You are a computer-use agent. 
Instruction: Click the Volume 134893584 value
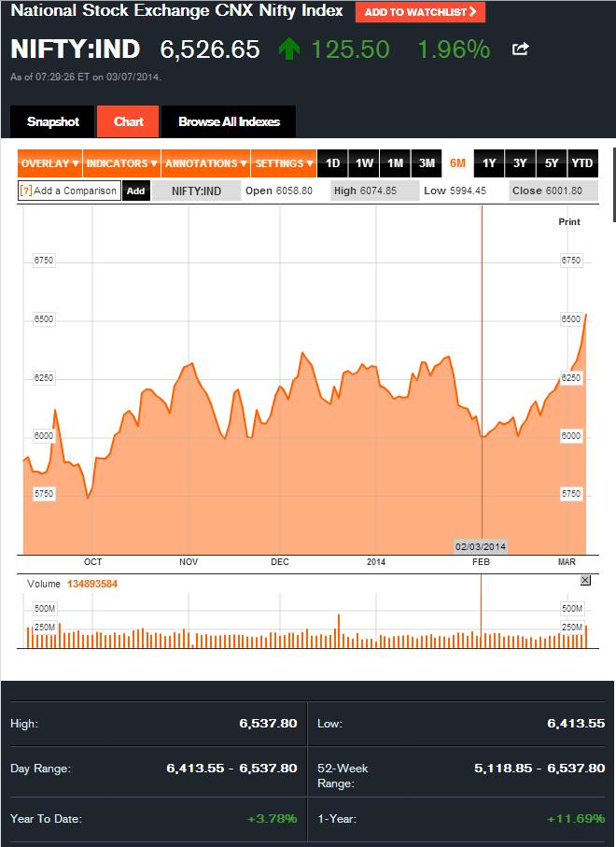point(92,584)
